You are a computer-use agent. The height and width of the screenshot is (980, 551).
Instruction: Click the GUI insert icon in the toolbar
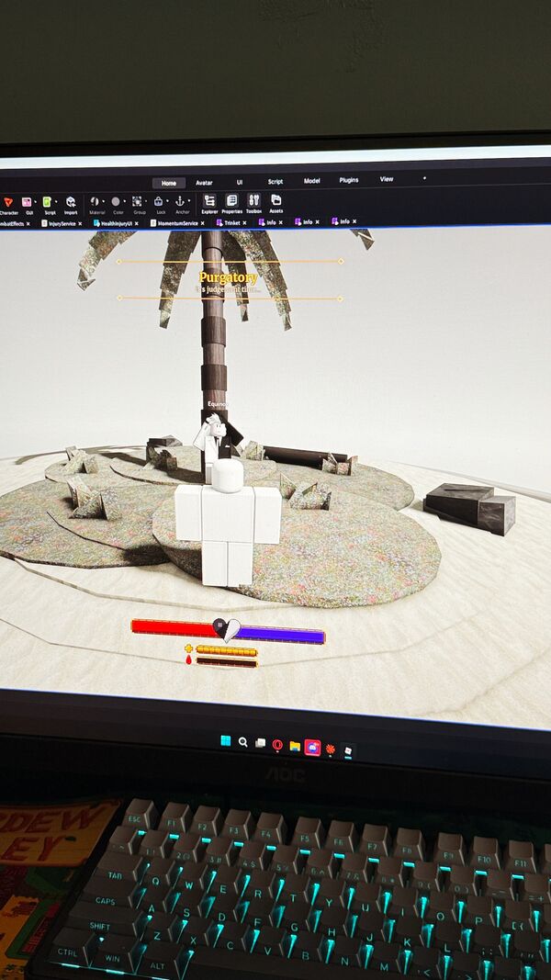click(27, 202)
